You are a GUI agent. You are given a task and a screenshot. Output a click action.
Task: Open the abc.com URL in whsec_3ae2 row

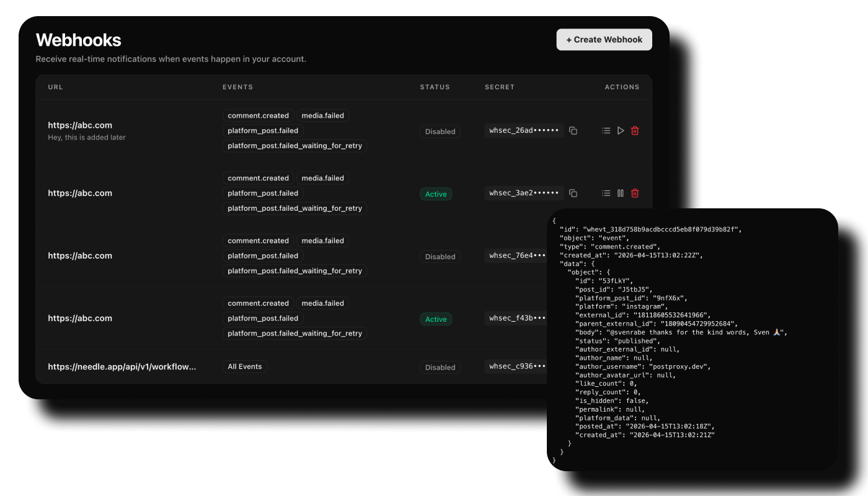pyautogui.click(x=80, y=193)
